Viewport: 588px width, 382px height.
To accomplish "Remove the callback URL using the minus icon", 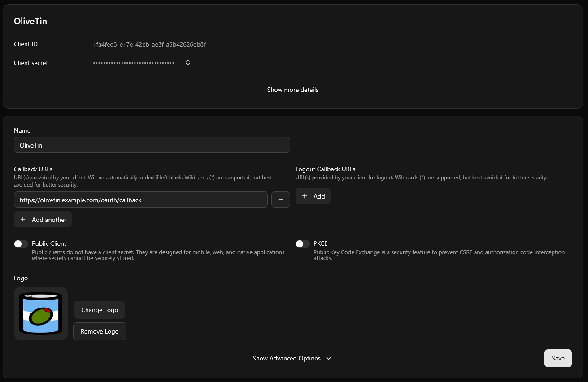I will [x=281, y=200].
